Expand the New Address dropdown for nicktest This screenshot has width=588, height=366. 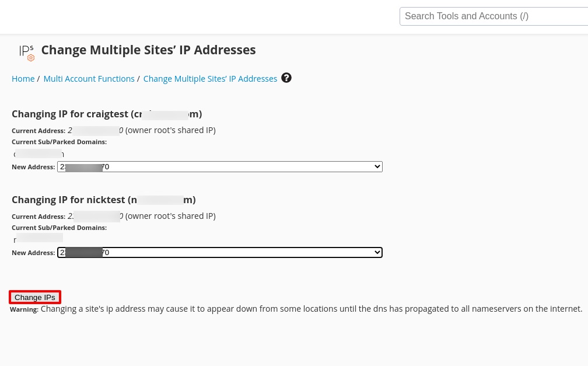pos(219,253)
